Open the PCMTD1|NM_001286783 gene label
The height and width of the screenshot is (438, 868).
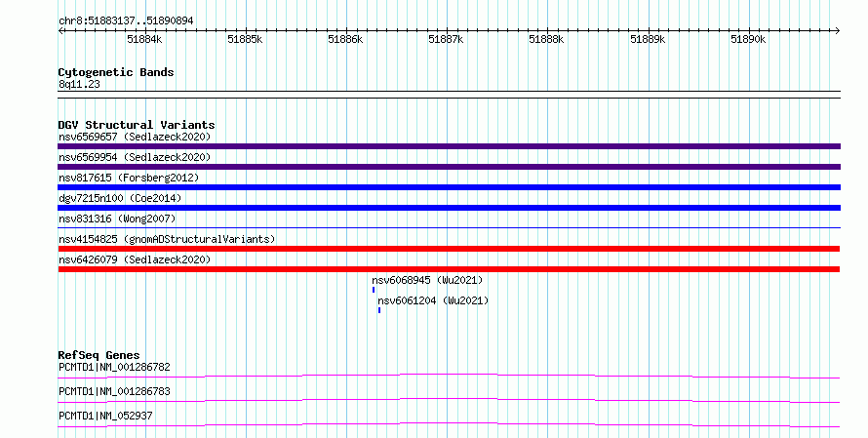[x=114, y=391]
